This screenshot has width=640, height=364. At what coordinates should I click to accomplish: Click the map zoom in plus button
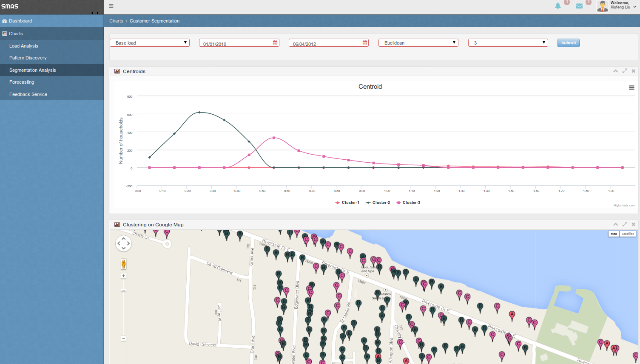pos(123,276)
